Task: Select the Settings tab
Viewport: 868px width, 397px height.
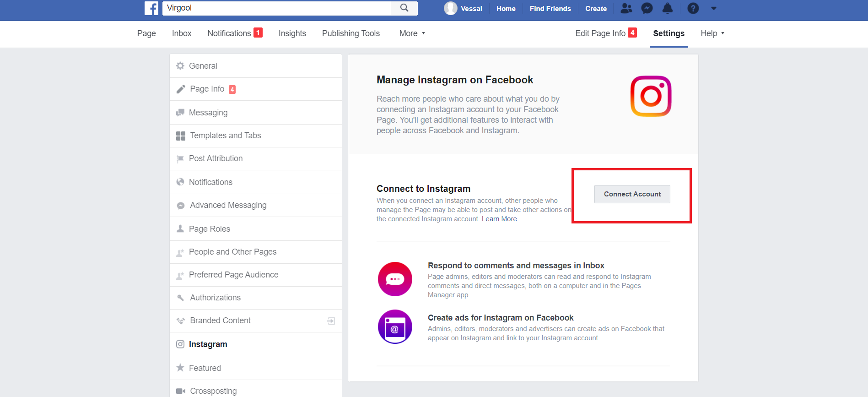Action: tap(669, 33)
